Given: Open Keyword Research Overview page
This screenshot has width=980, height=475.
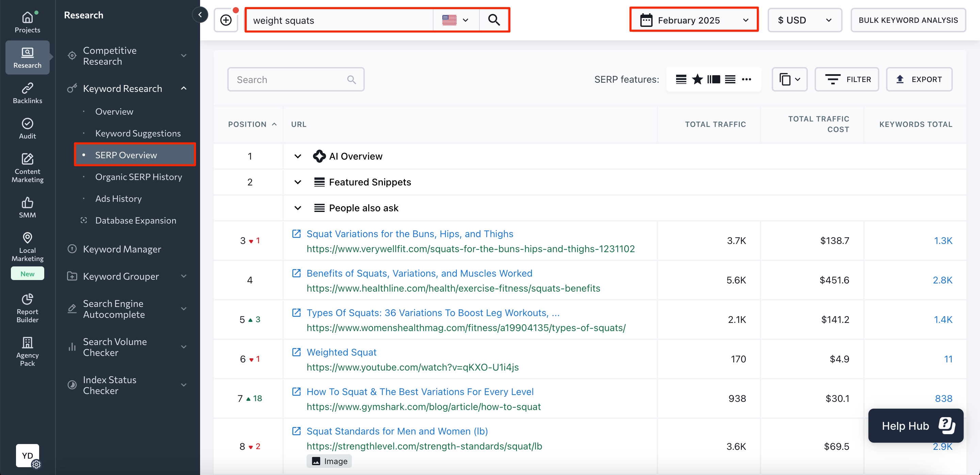Looking at the screenshot, I should click(x=114, y=111).
